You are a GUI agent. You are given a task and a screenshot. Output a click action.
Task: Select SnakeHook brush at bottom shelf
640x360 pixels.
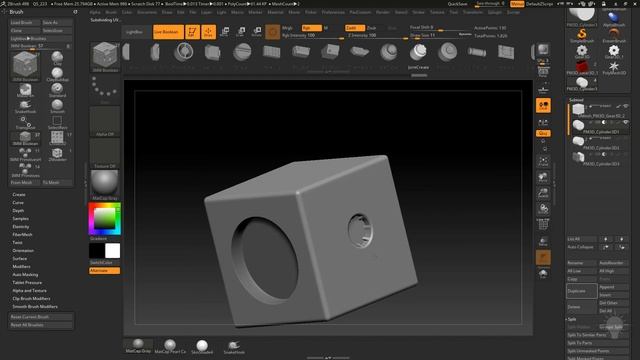tap(233, 346)
